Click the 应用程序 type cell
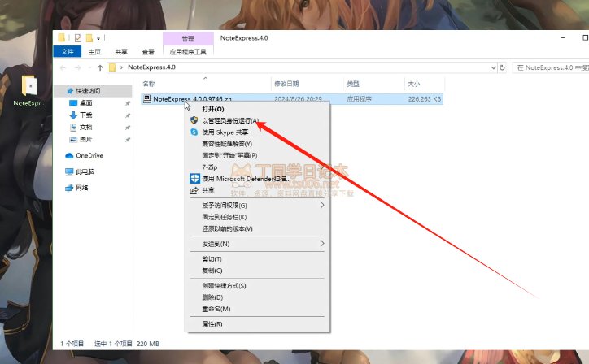The image size is (589, 364). pos(359,99)
